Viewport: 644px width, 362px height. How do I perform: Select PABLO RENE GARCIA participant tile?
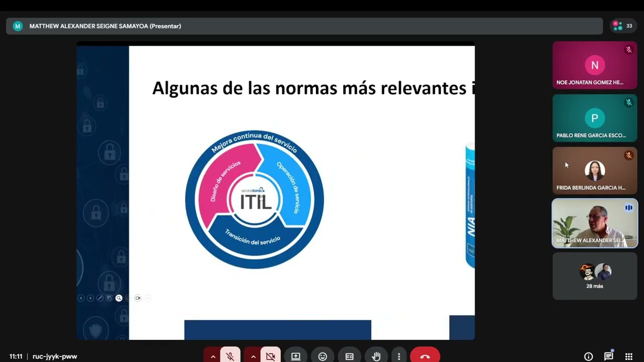(595, 118)
